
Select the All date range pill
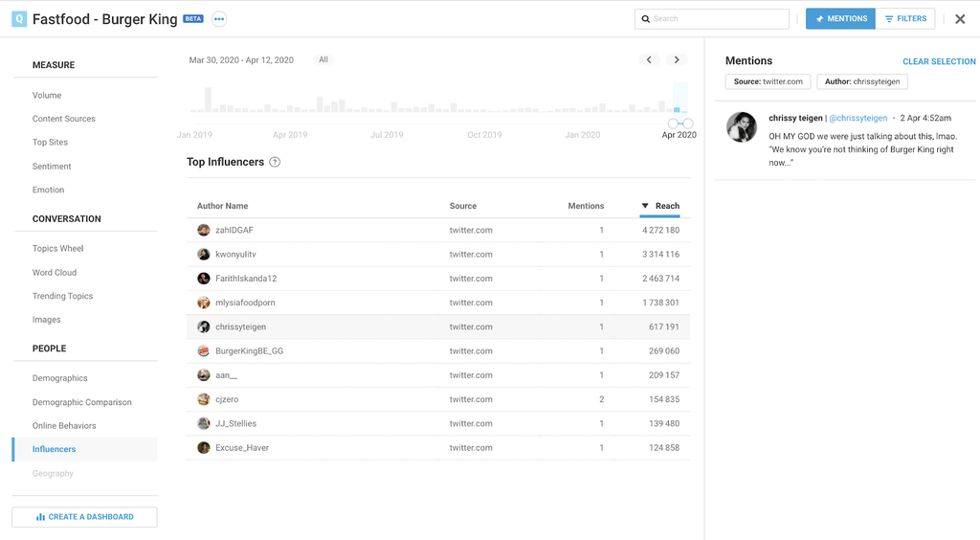tap(323, 59)
